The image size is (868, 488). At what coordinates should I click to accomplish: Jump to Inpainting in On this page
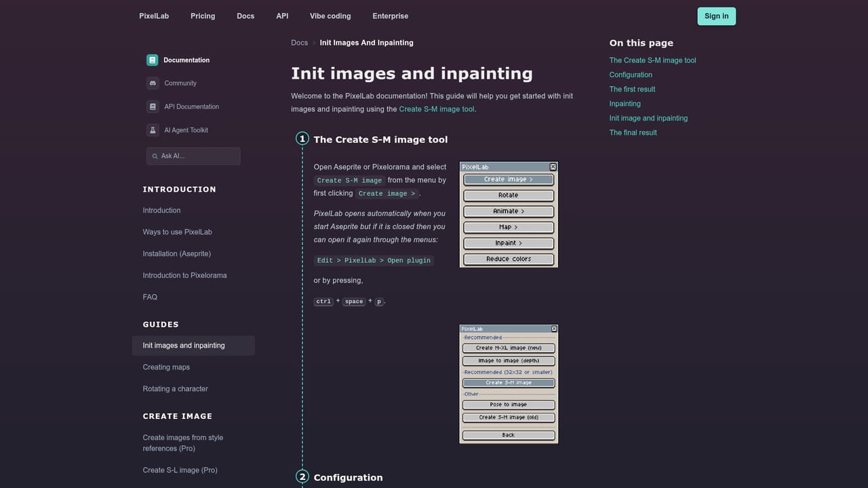pos(625,104)
